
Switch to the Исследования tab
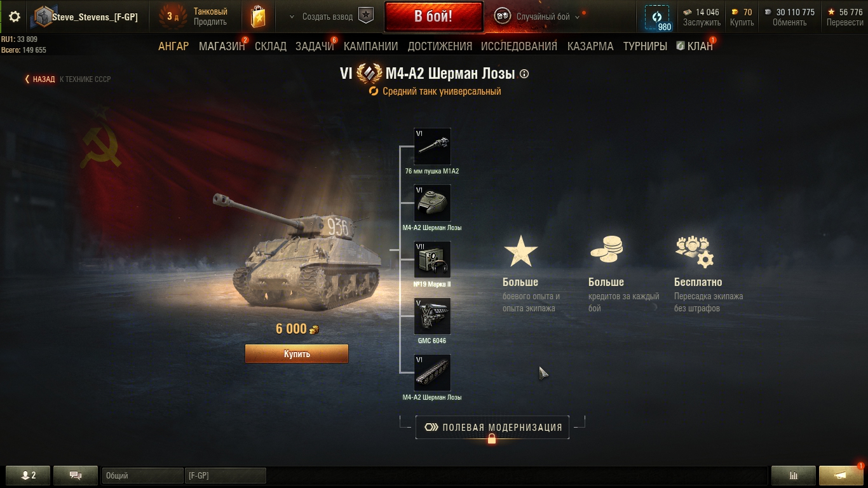(x=519, y=46)
